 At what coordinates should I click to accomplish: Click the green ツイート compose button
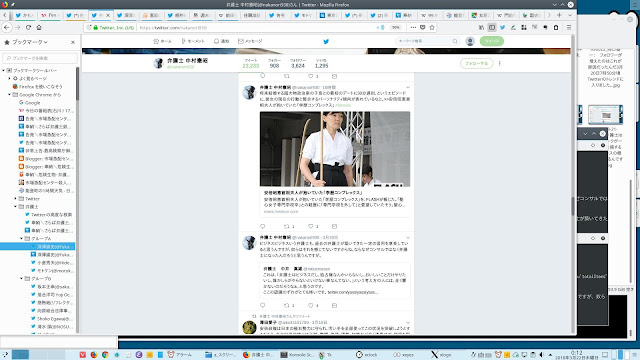491,41
